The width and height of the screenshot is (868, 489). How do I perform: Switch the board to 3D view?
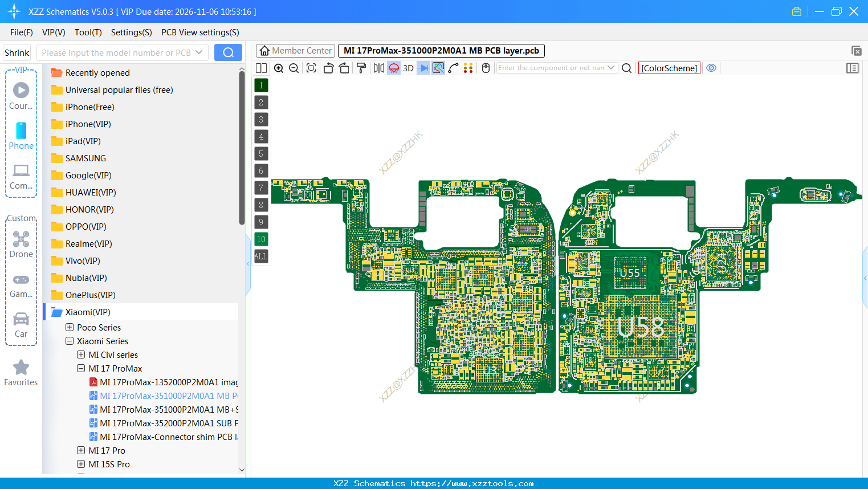click(x=408, y=68)
